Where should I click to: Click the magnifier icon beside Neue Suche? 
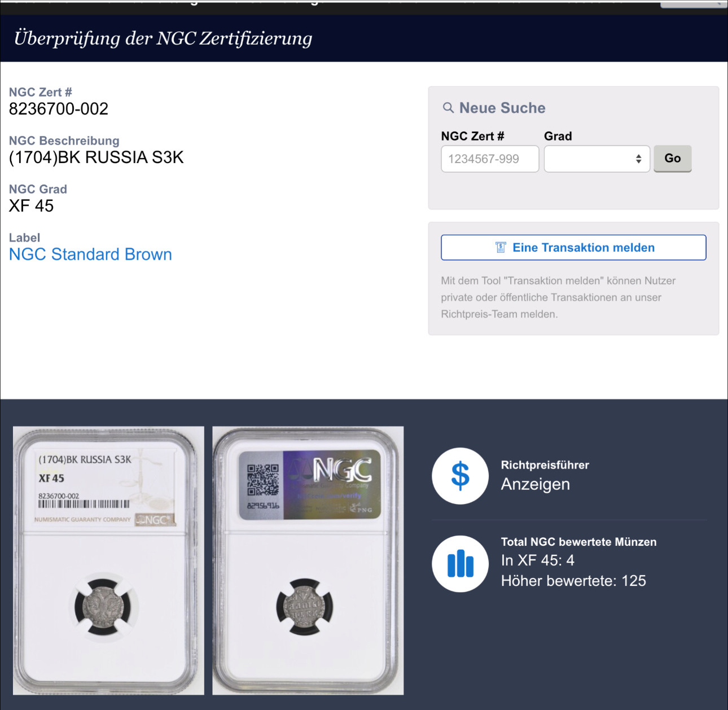click(448, 108)
